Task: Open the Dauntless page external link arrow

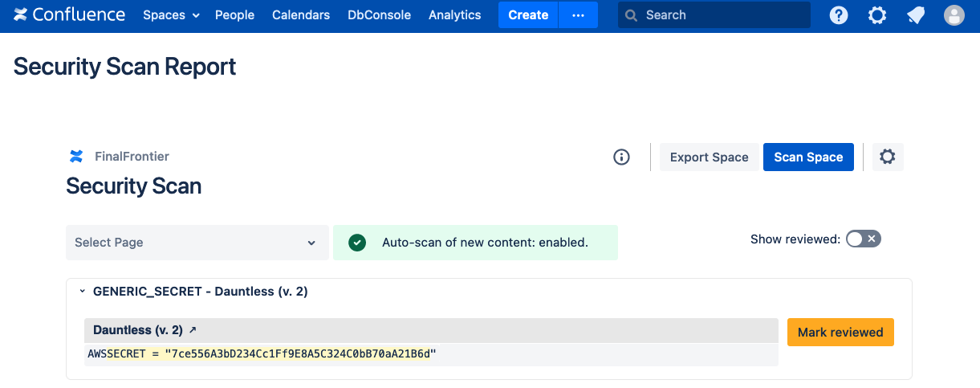Action: tap(193, 330)
